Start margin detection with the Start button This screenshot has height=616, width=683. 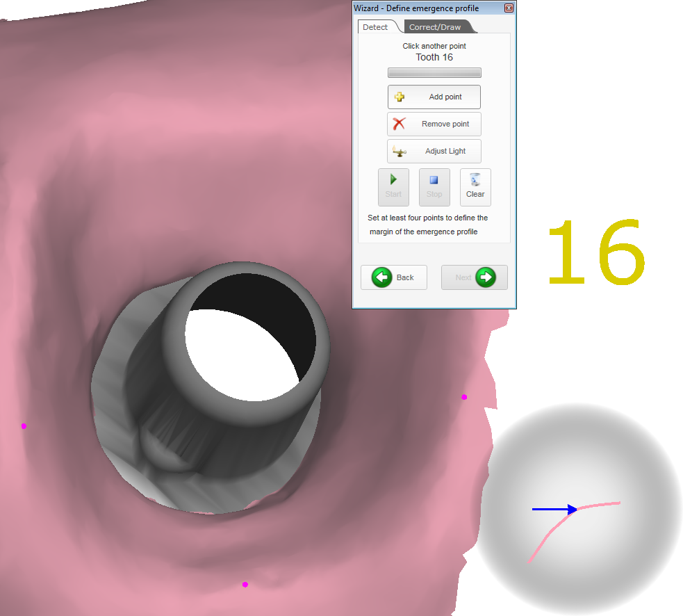pos(393,187)
